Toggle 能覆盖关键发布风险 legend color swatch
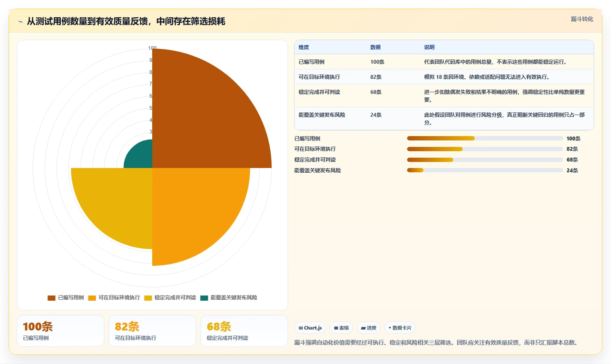 click(204, 298)
